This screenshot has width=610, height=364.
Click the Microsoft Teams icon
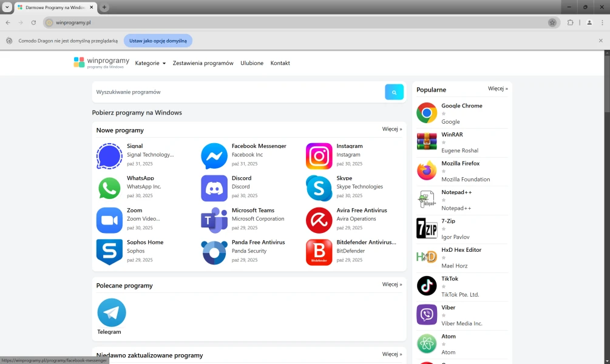[x=214, y=220]
